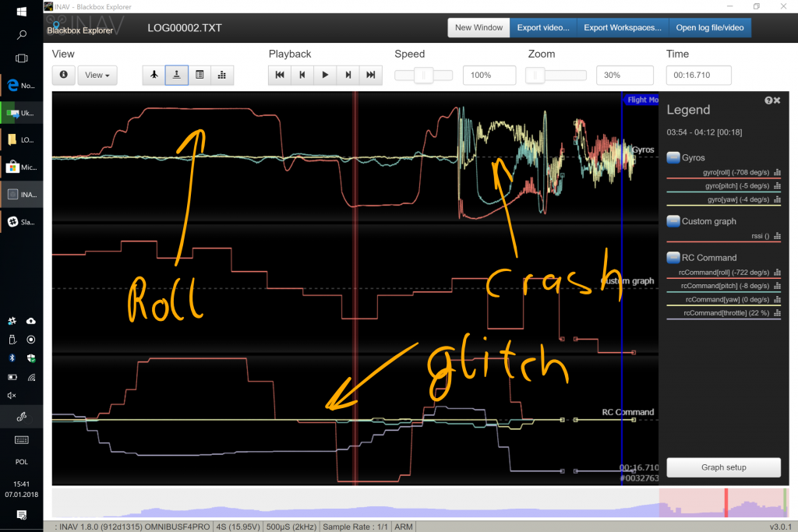This screenshot has height=532, width=798.
Task: Collapse the Gyros graph group
Action: [673, 157]
